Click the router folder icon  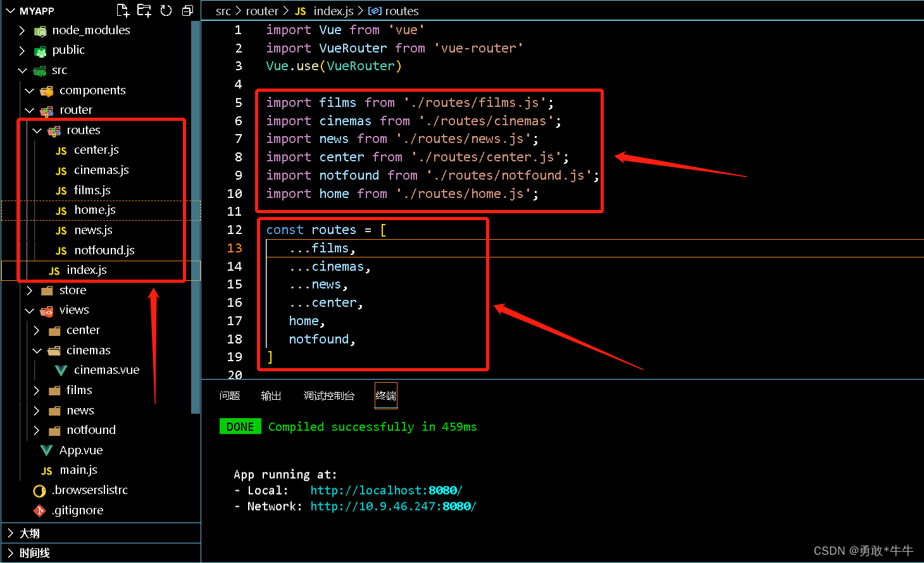click(x=47, y=111)
